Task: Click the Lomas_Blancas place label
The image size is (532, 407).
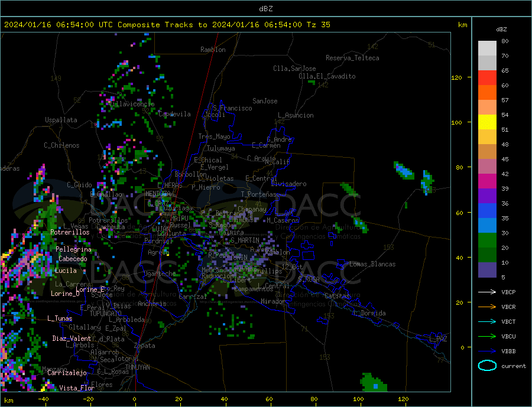Action: click(x=372, y=264)
